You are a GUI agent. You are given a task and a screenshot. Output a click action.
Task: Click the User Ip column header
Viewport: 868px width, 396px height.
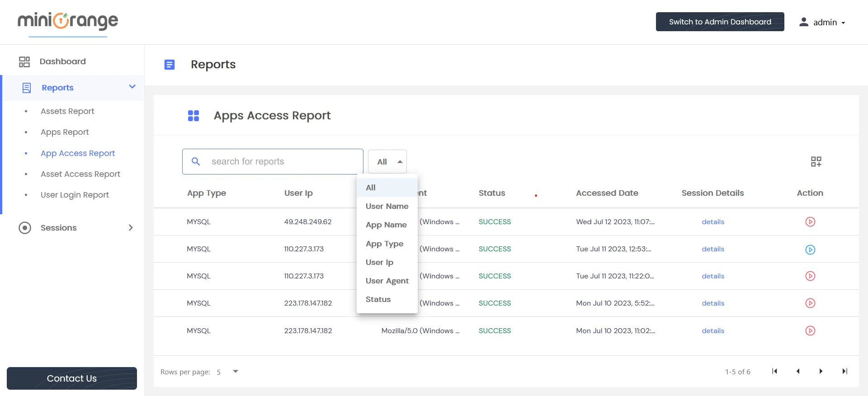(298, 193)
